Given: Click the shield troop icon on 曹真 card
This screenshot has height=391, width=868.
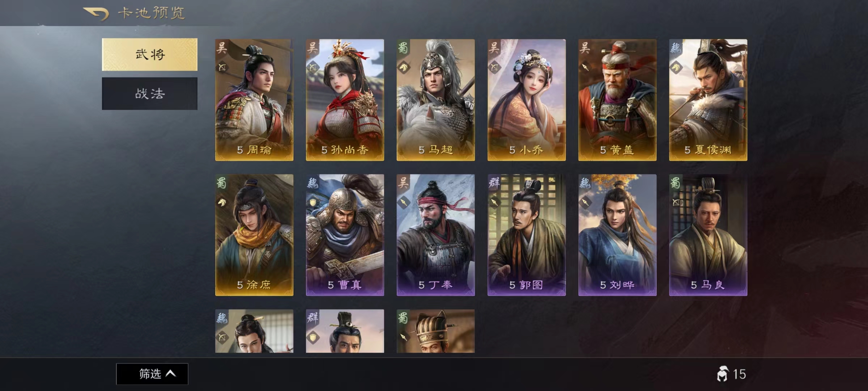Looking at the screenshot, I should tap(312, 202).
